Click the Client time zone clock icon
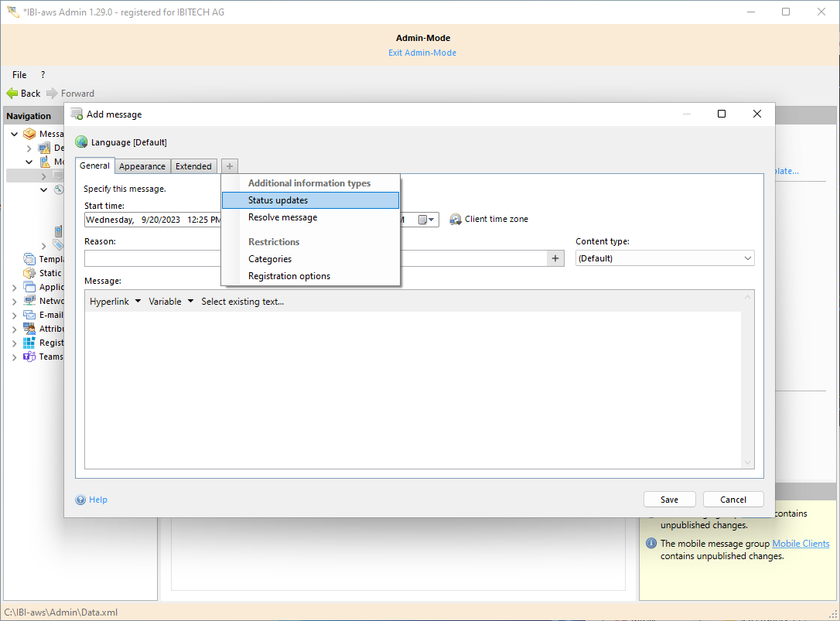840x621 pixels. click(456, 220)
